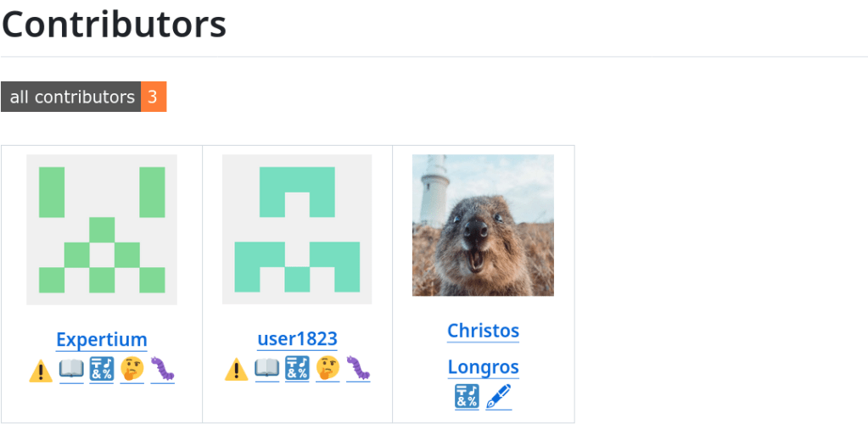Open the user1823 profile link
This screenshot has width=868, height=429.
297,340
